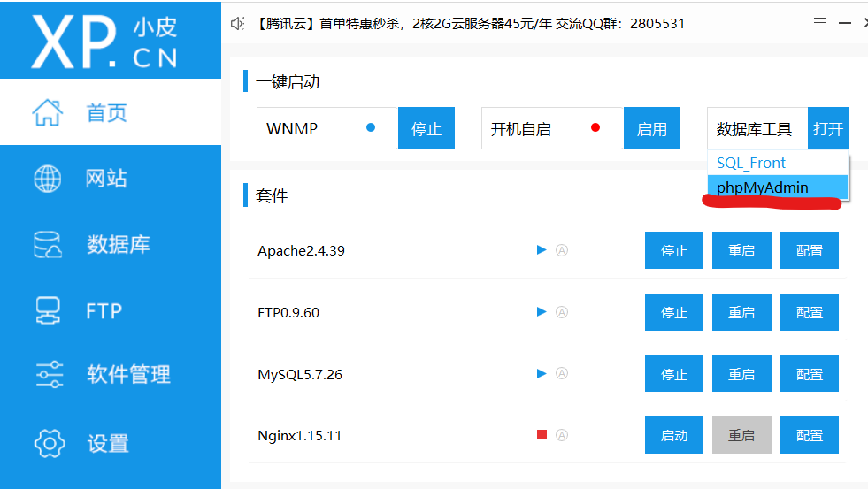The width and height of the screenshot is (868, 489).
Task: Open FTP0.9.60 配置 settings
Action: [810, 312]
